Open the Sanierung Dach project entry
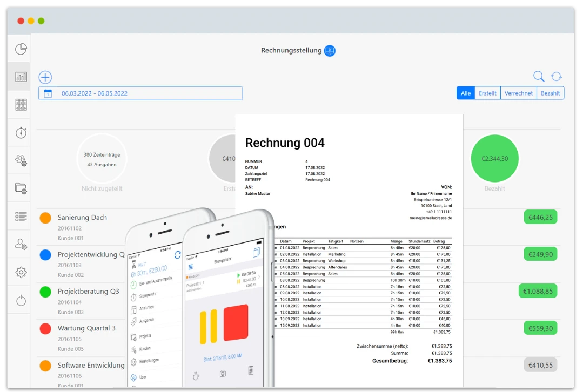583x392 pixels. pyautogui.click(x=82, y=218)
